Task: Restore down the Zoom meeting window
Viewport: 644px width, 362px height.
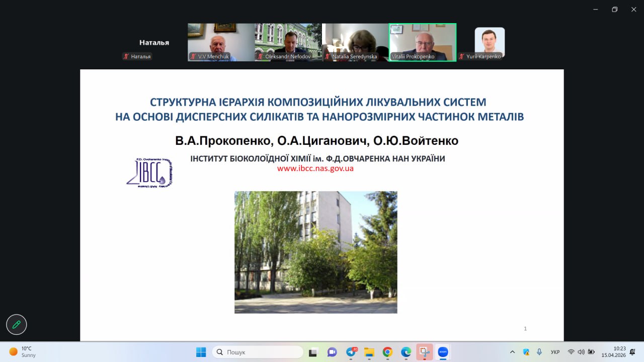Action: [x=615, y=9]
